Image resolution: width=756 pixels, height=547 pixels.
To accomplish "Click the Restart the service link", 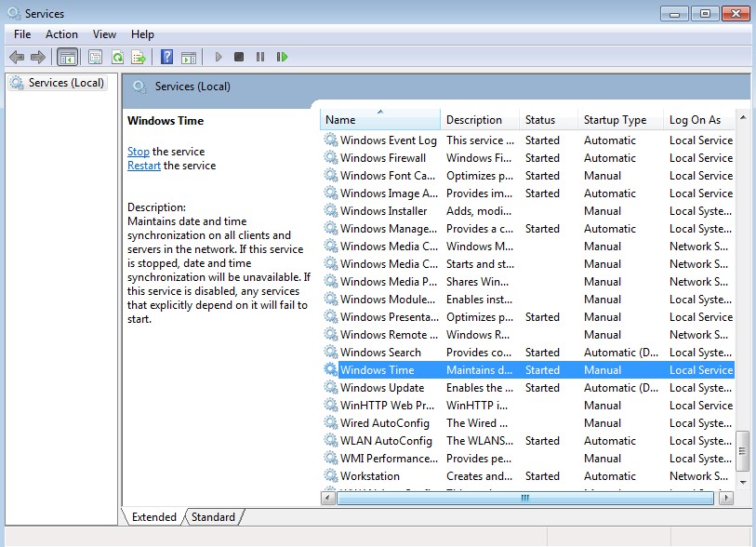I will click(x=143, y=166).
